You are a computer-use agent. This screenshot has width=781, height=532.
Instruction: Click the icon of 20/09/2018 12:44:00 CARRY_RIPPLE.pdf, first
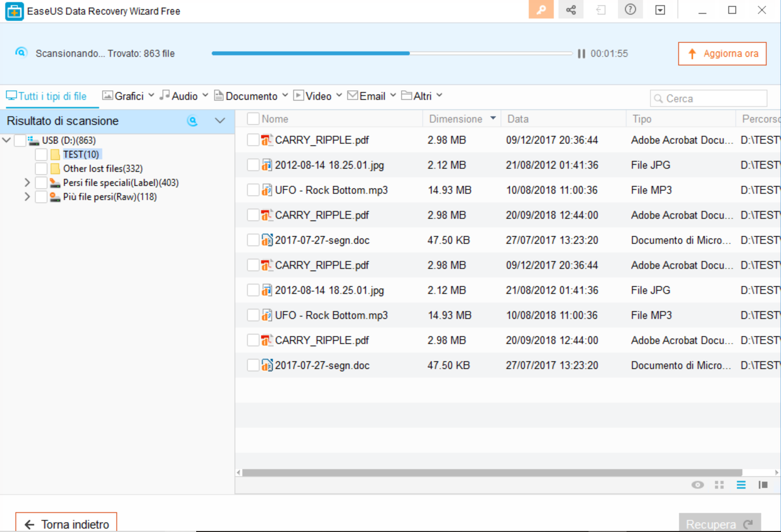tap(267, 215)
